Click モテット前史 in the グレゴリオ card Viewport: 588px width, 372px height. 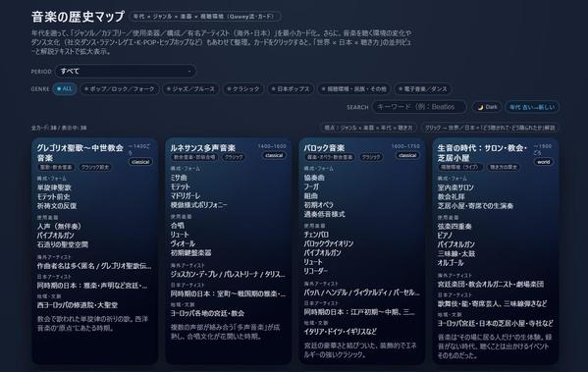click(x=53, y=196)
